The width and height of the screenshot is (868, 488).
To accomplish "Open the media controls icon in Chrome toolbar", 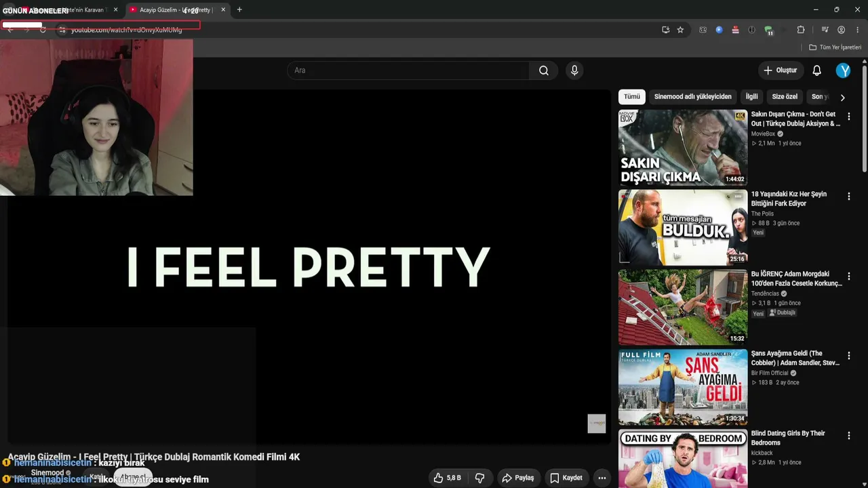I will click(x=825, y=30).
